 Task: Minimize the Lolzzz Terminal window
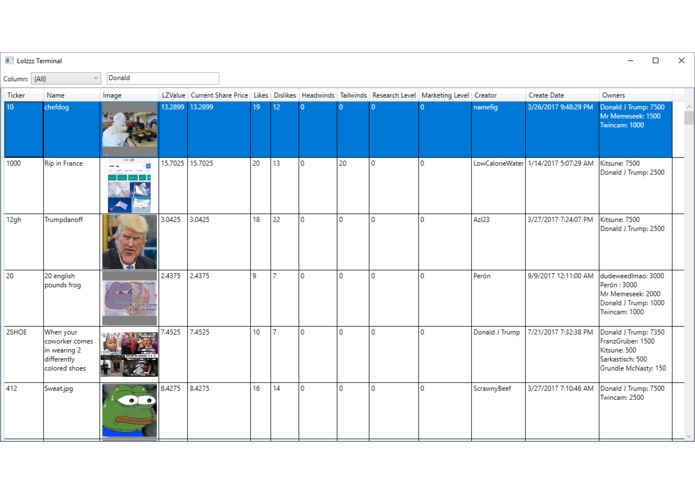coord(630,61)
